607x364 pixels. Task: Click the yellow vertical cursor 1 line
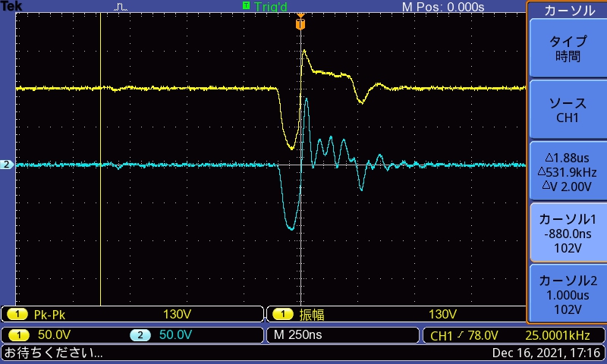click(x=100, y=158)
